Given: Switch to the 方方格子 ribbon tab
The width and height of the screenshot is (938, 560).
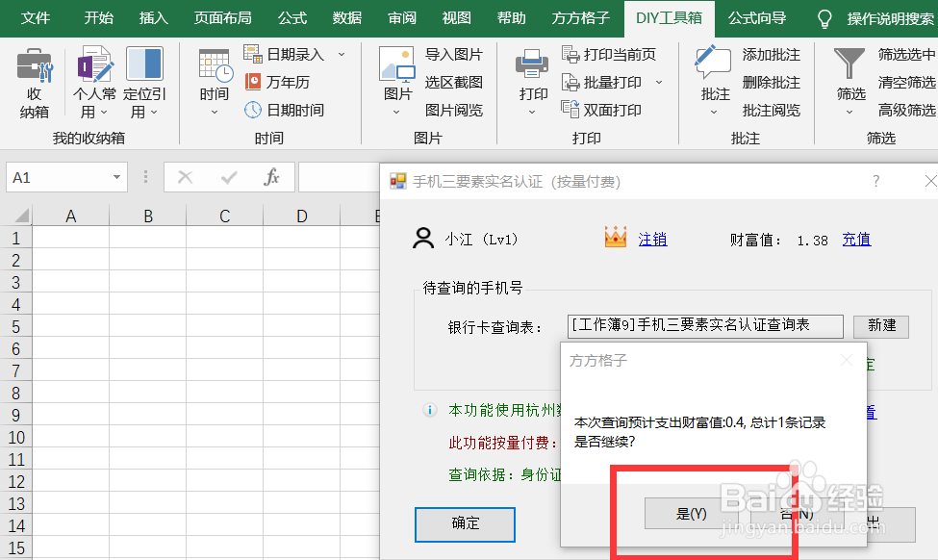Looking at the screenshot, I should coord(580,18).
